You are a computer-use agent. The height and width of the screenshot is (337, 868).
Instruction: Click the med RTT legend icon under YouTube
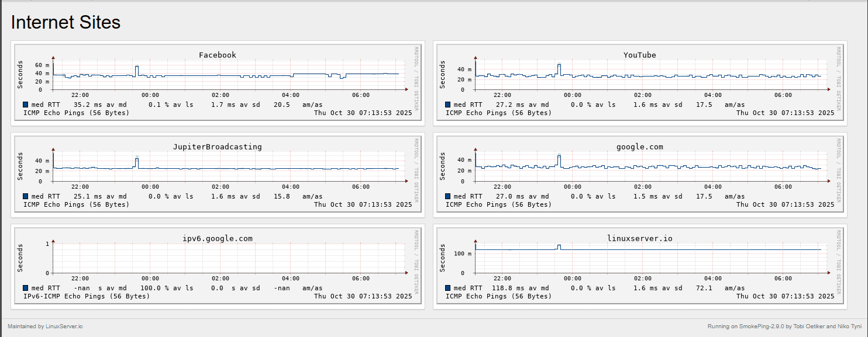coord(449,104)
